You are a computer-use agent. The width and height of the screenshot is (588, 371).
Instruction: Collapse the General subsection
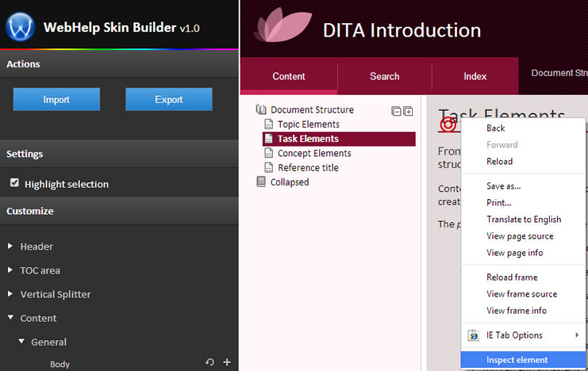tap(21, 342)
